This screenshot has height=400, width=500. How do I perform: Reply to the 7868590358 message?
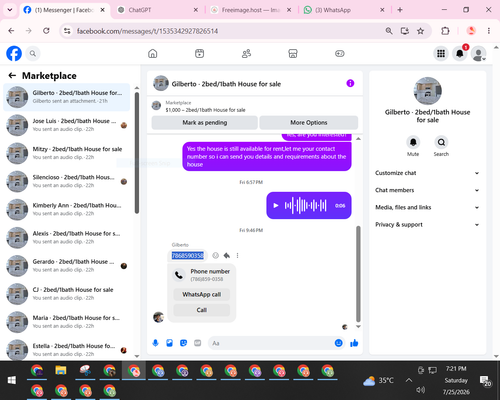227,255
